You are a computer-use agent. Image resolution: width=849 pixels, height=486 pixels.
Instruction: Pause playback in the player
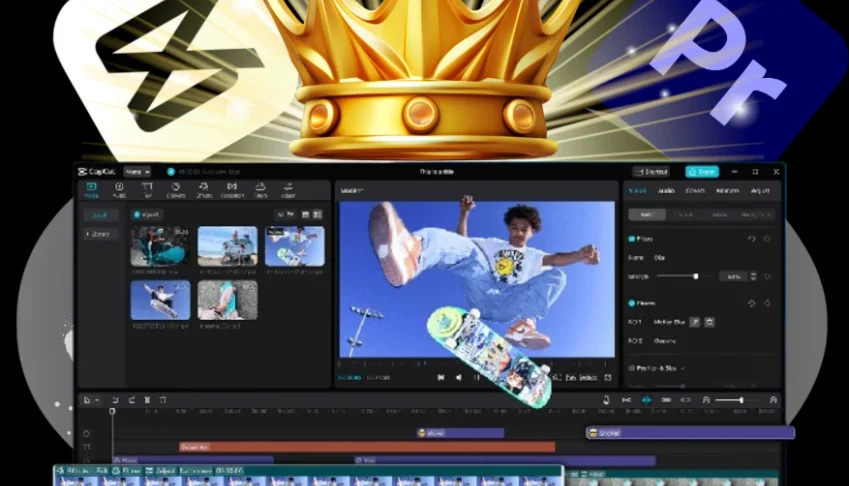pos(477,377)
